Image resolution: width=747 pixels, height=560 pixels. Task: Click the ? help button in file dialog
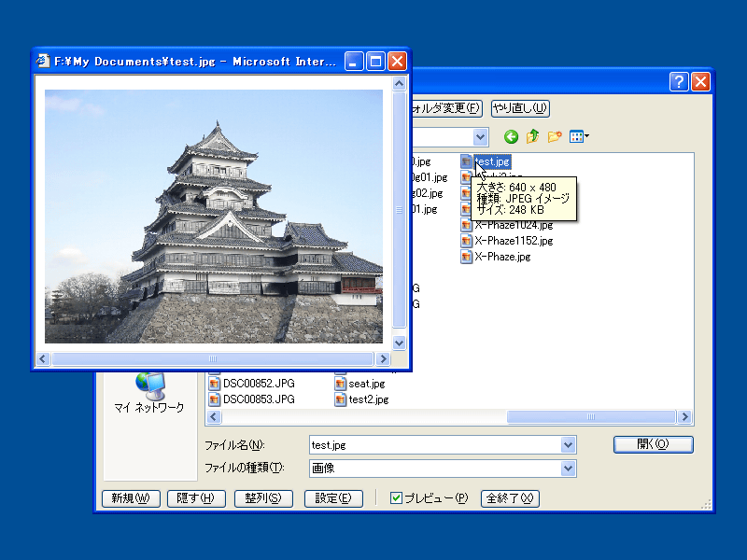coord(679,82)
